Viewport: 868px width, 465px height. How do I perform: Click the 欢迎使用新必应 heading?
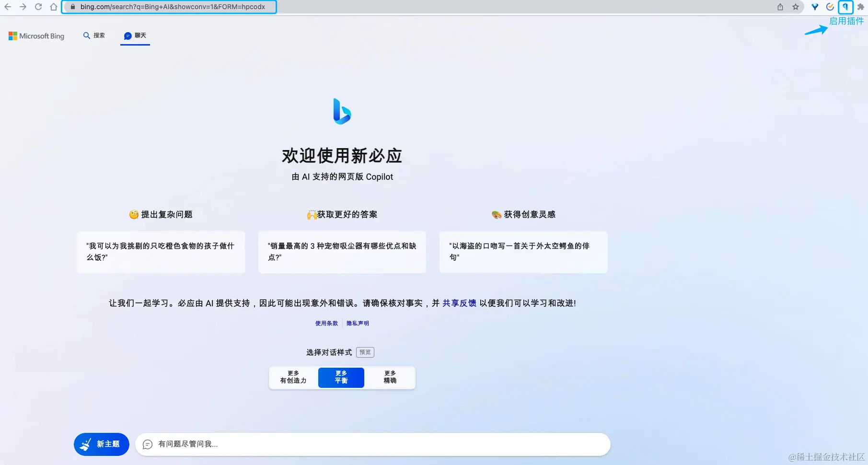click(342, 156)
